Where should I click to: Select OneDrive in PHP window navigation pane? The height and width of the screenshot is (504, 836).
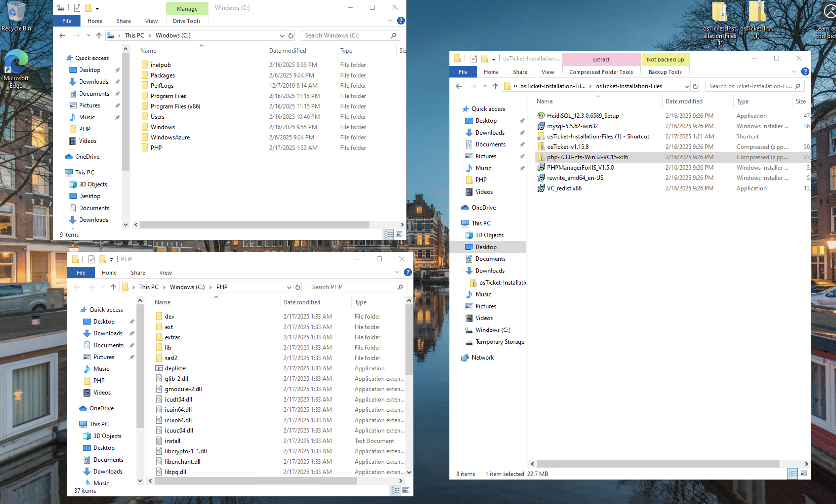[x=101, y=408]
